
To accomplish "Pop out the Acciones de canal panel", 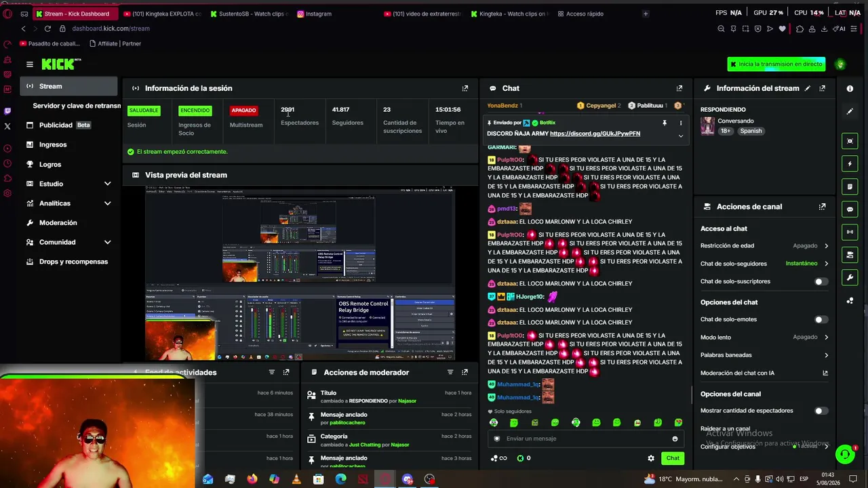I will tap(823, 207).
